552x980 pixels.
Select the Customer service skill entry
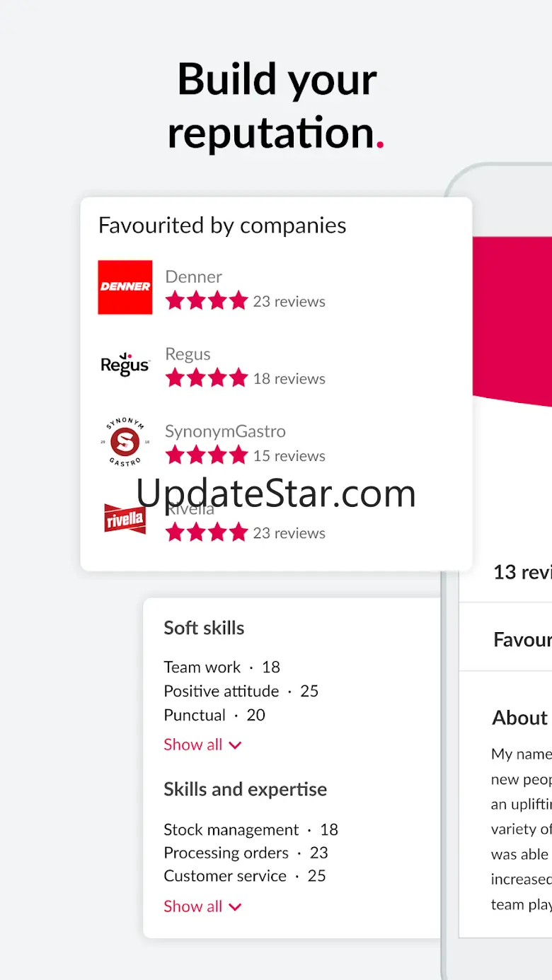245,876
